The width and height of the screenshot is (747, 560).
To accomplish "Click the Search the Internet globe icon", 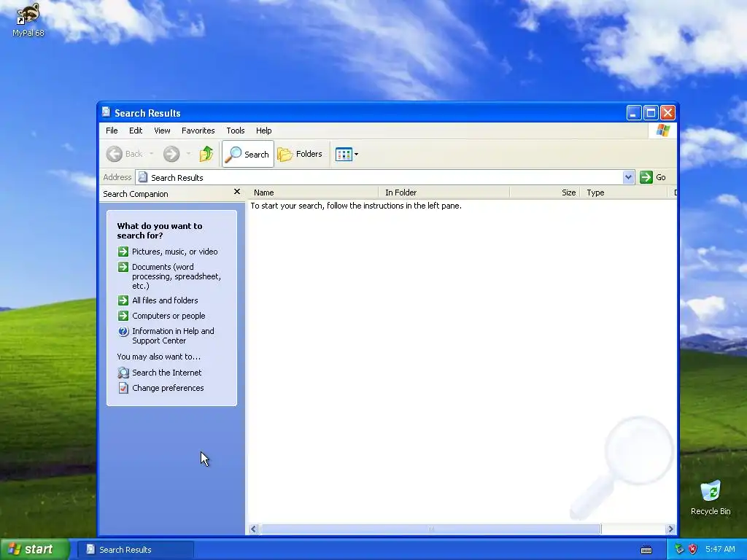I will (x=123, y=373).
